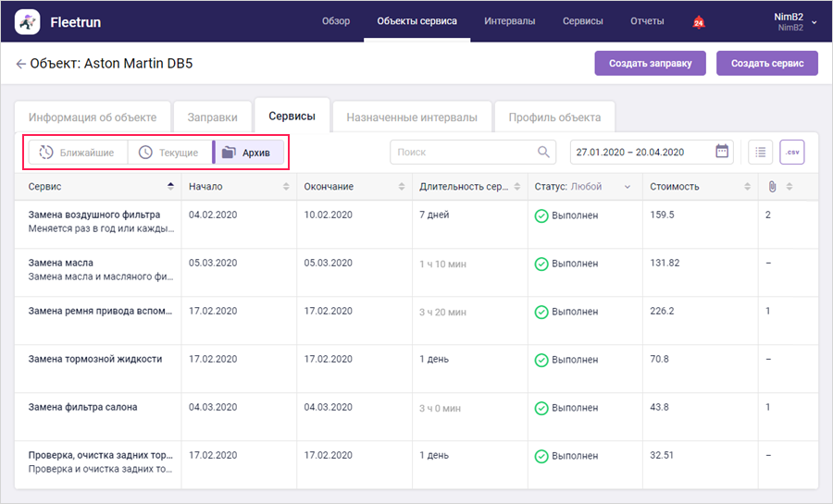
Task: Open the Замена ремня привода service row
Action: [416, 321]
